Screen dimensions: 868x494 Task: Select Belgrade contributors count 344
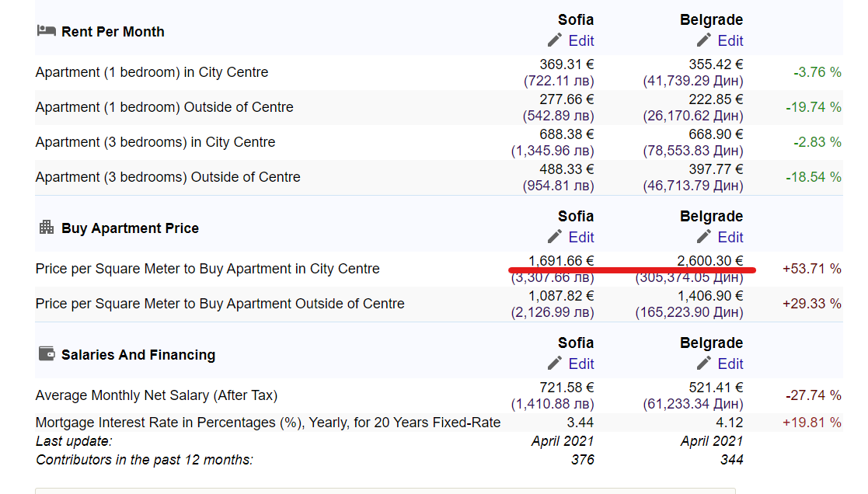click(x=732, y=460)
